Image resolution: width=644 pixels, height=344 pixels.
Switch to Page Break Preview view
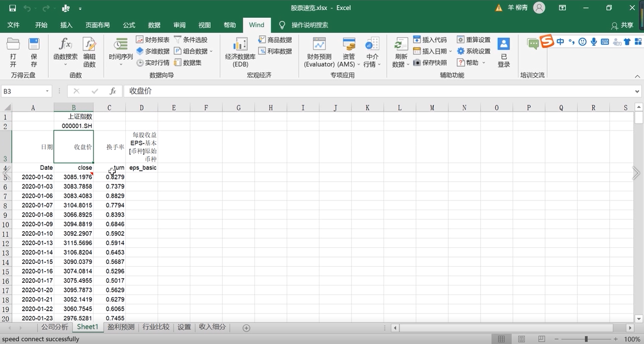coord(542,339)
